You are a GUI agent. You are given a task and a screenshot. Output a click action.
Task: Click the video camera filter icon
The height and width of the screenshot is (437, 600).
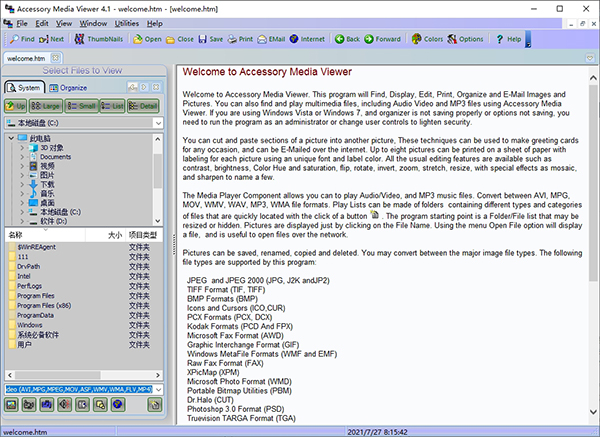click(29, 404)
